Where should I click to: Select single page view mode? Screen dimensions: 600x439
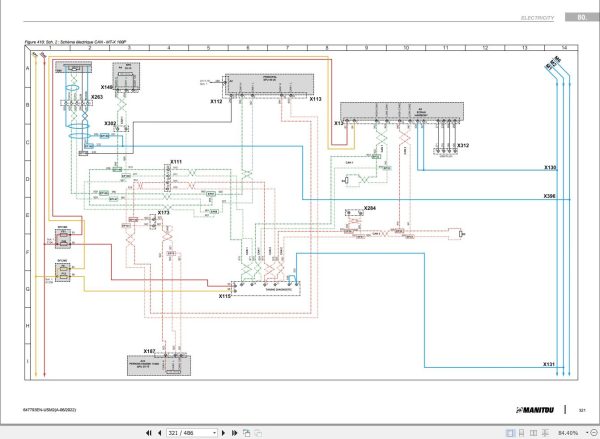(x=510, y=433)
